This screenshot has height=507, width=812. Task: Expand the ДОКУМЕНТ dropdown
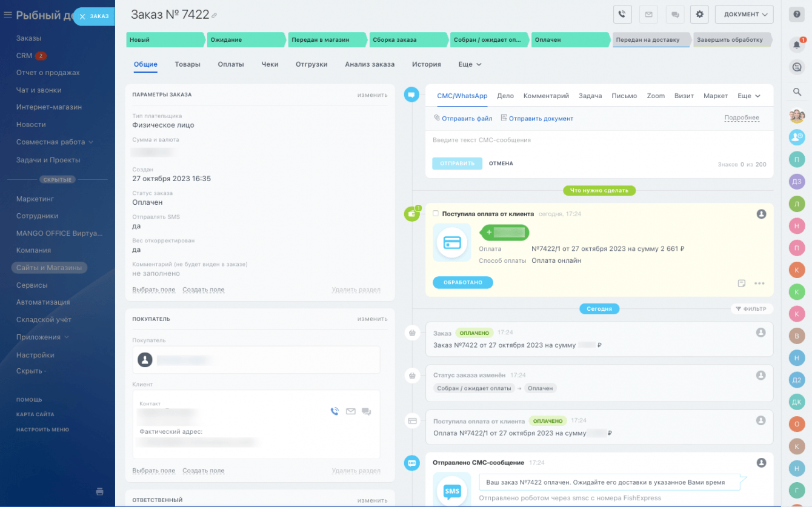coord(744,15)
